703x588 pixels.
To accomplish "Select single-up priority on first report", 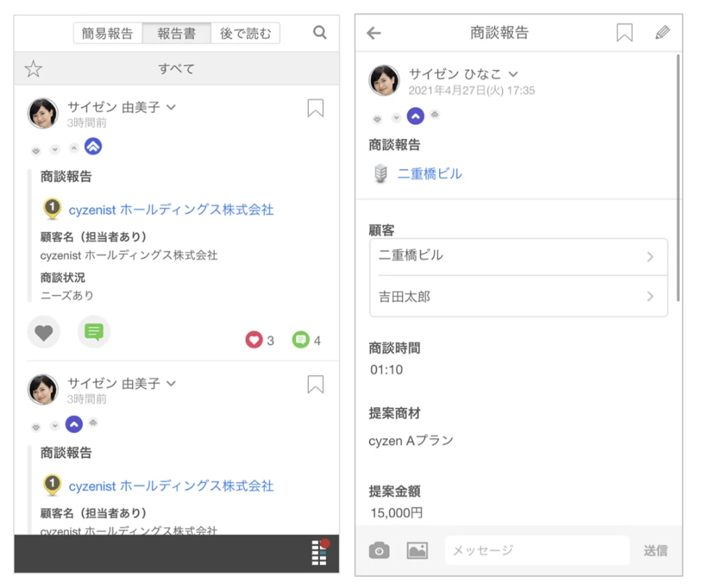I will click(x=74, y=147).
